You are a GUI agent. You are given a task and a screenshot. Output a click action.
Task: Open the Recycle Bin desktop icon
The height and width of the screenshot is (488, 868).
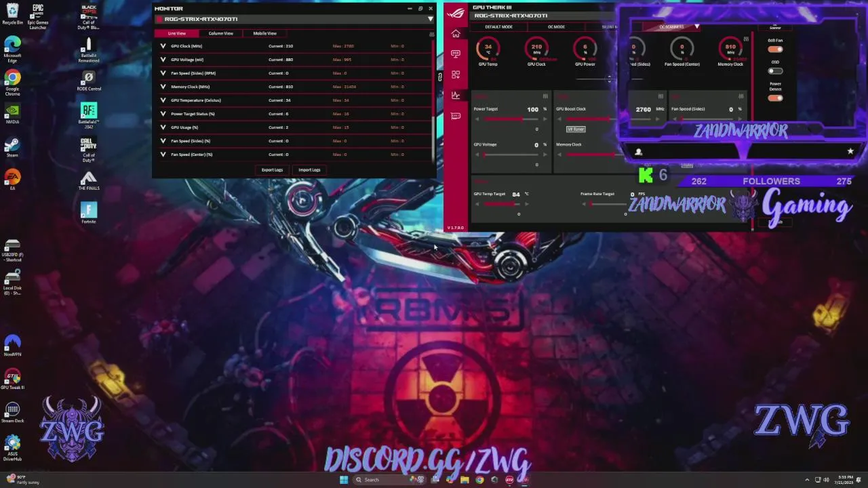(12, 14)
